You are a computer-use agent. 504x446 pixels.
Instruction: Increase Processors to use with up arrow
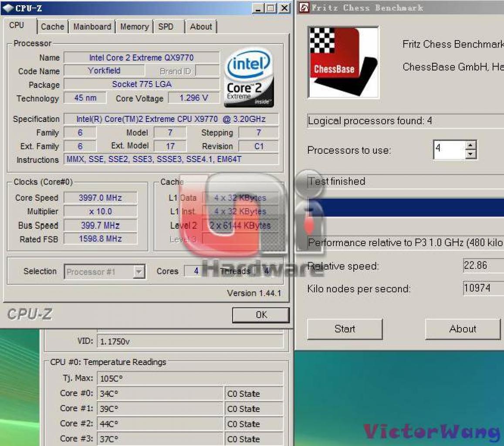pos(470,145)
